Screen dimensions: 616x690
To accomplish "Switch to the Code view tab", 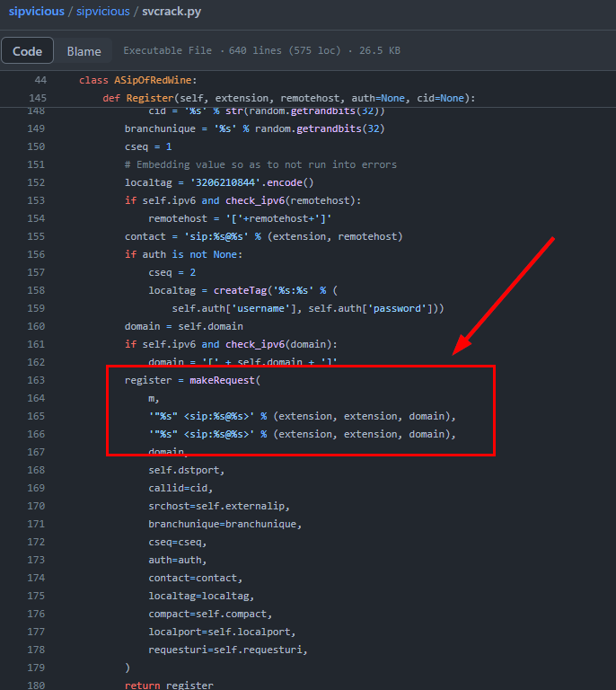I will [28, 51].
